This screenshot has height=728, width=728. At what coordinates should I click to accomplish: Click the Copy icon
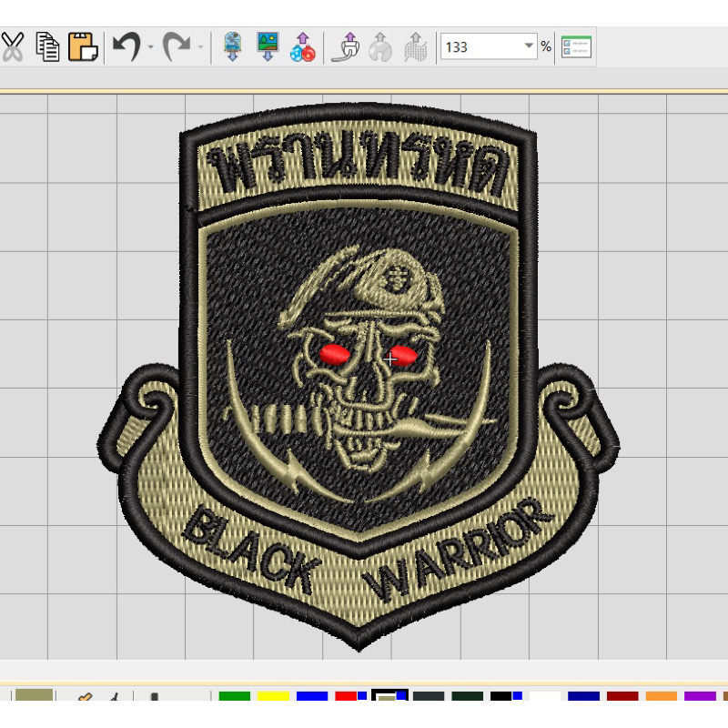click(48, 47)
